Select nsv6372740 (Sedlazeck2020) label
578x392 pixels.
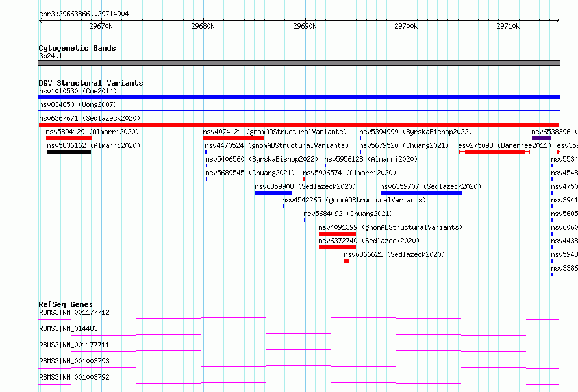point(369,241)
